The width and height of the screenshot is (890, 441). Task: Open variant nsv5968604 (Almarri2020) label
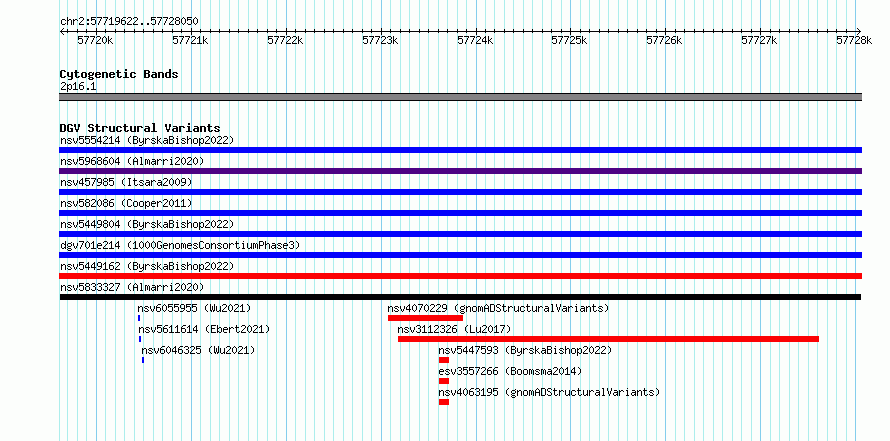132,161
